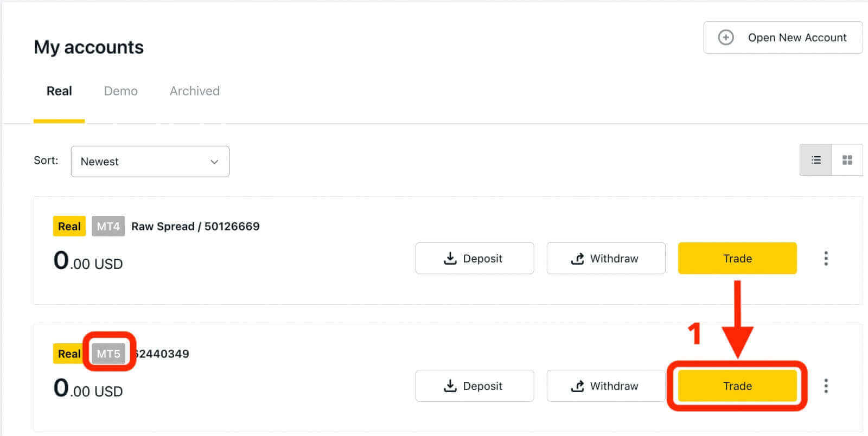Viewport: 868px width, 436px height.
Task: Click the MT5 platform badge
Action: 108,354
